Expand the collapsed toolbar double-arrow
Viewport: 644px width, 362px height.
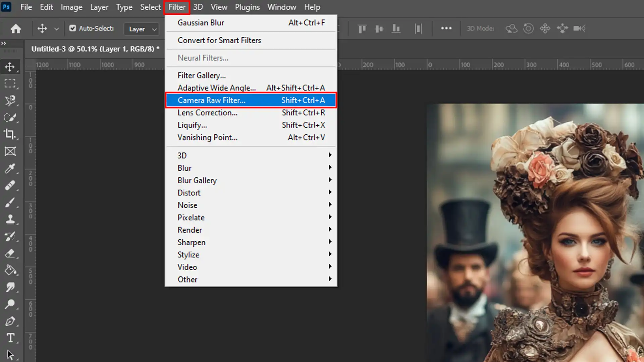tap(4, 43)
